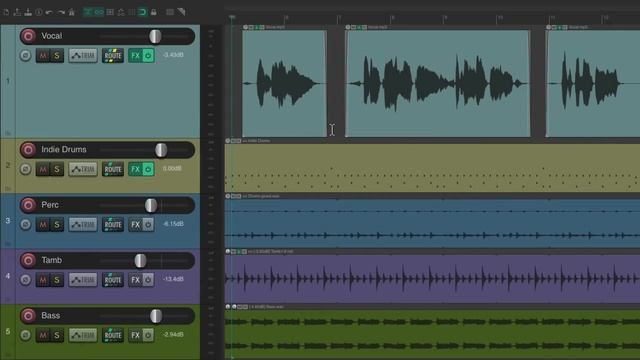This screenshot has width=640, height=360.
Task: Click the Vocal track volume fader knob
Action: pyautogui.click(x=155, y=36)
